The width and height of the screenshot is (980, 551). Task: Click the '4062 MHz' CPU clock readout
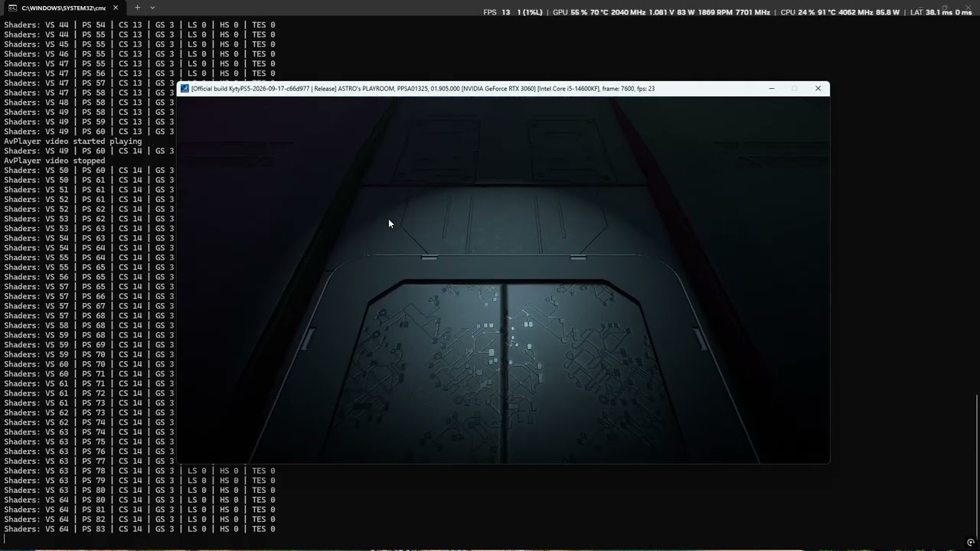tap(856, 12)
